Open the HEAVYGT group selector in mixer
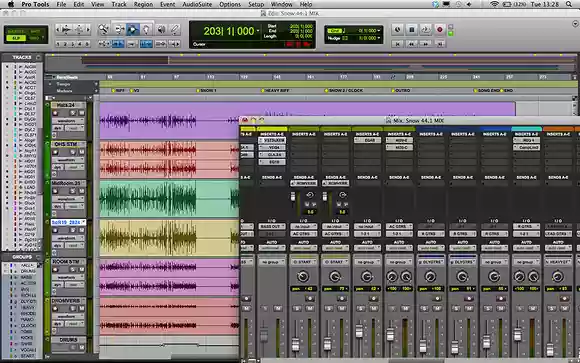 pos(558,262)
